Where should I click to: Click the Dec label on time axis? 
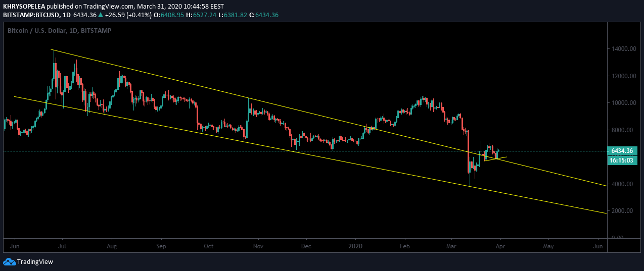point(306,247)
